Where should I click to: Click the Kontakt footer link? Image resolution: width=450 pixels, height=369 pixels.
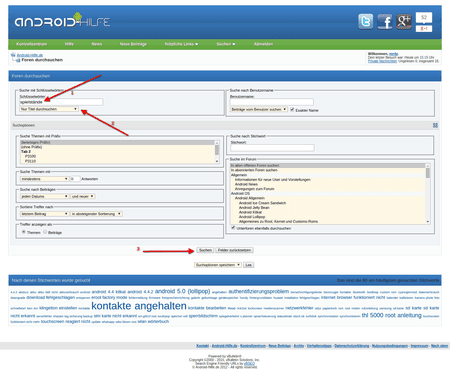tap(203, 346)
